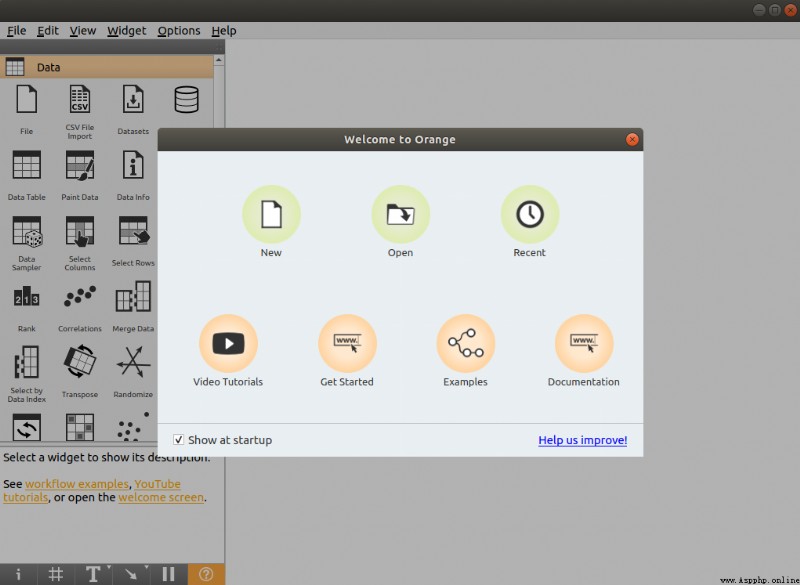Open a workflow with Open icon
800x585 pixels.
(401, 214)
